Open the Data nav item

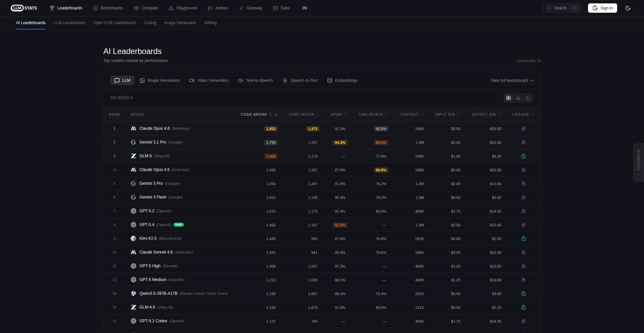[x=281, y=8]
